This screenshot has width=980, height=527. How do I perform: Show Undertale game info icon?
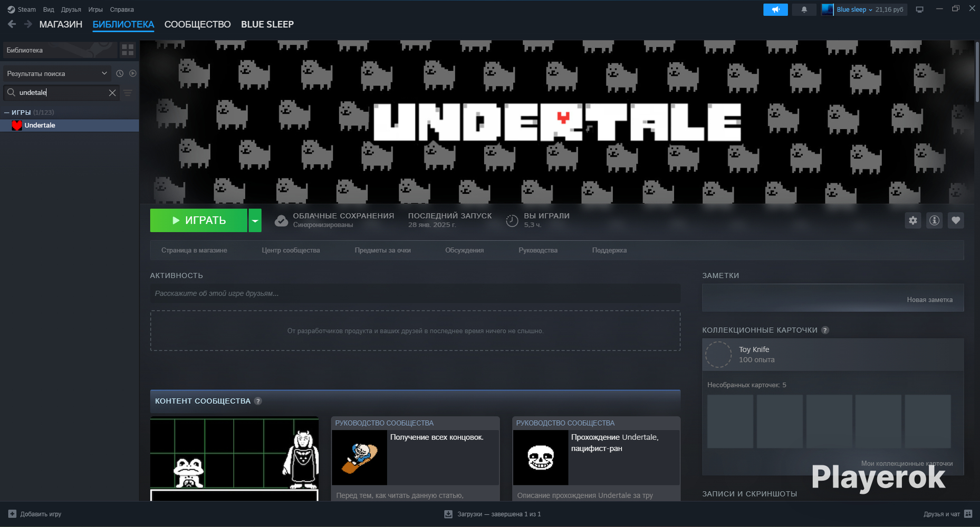934,221
